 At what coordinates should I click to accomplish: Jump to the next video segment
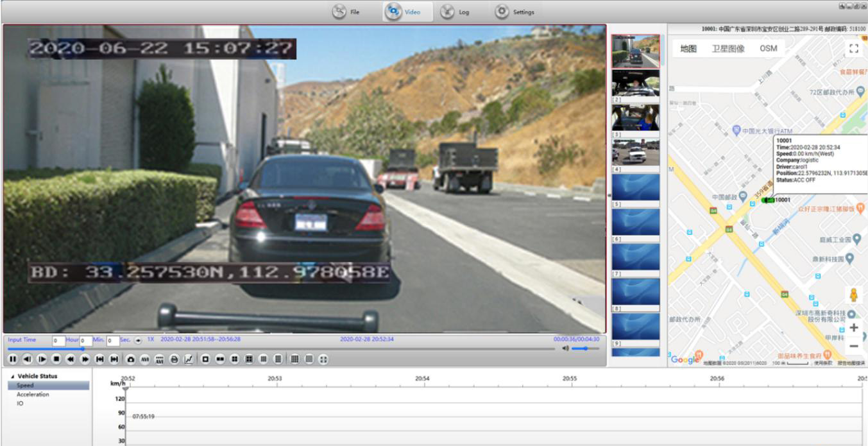(x=114, y=359)
